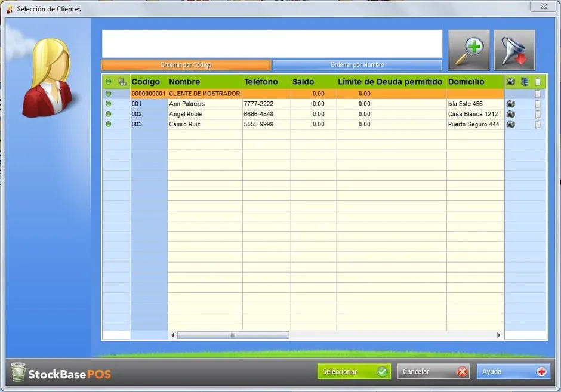Select the Camilo Ruiz name cell

pos(205,124)
